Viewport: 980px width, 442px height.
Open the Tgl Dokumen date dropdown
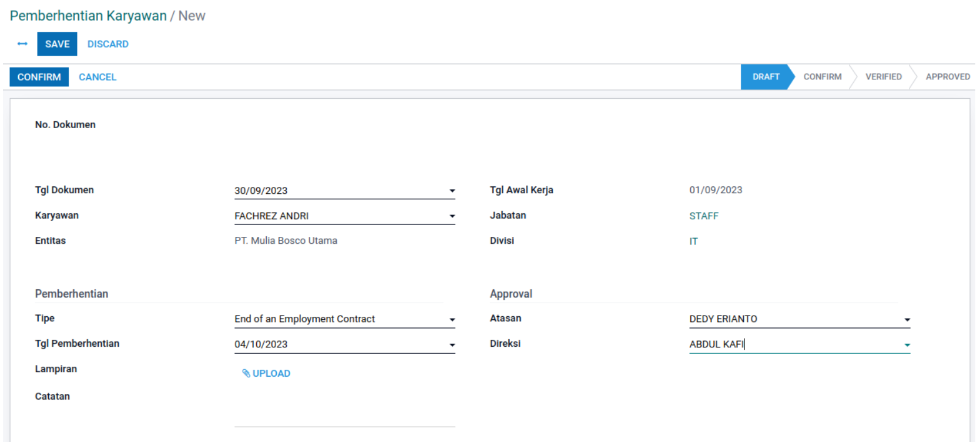click(452, 191)
